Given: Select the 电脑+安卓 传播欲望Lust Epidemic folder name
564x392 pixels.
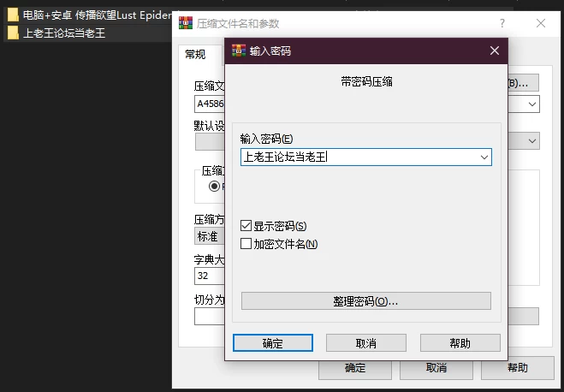Looking at the screenshot, I should (x=97, y=15).
